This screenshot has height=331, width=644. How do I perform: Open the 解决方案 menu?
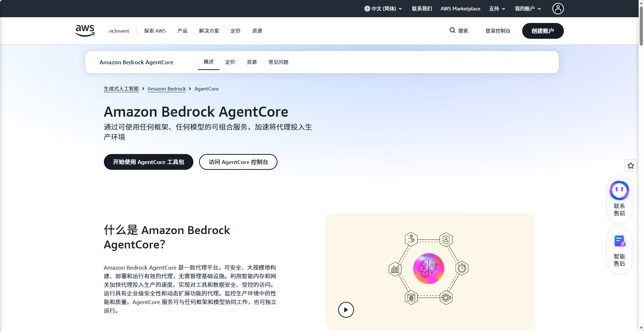[209, 31]
